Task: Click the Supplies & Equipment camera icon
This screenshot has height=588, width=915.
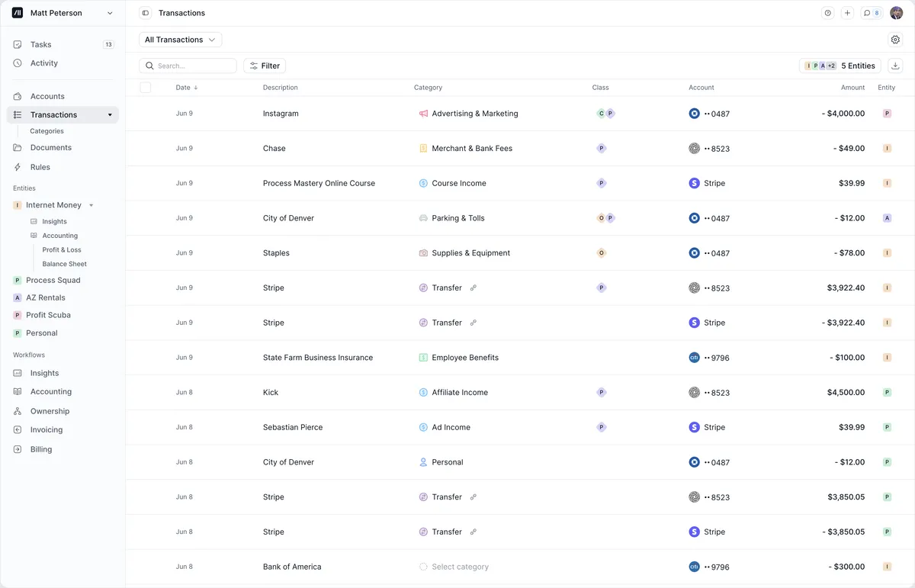Action: coord(423,253)
